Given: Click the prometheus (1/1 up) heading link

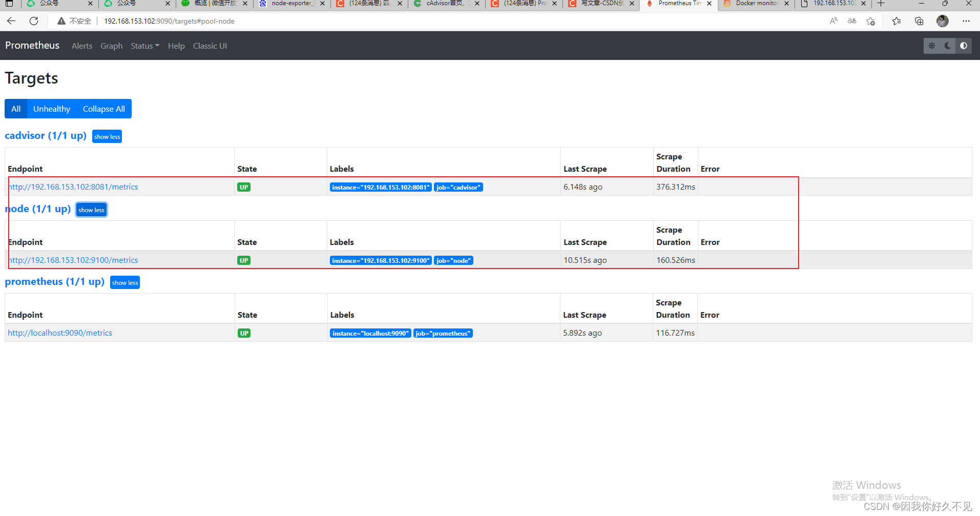Looking at the screenshot, I should pos(55,281).
